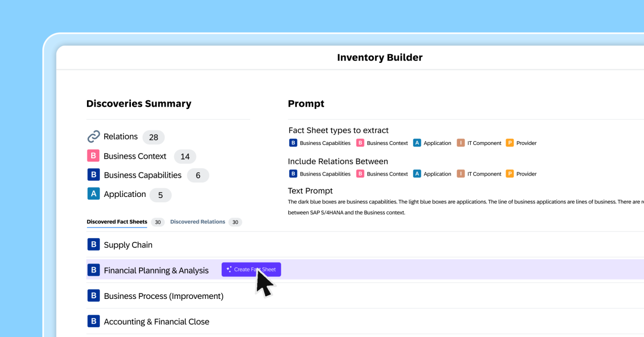The height and width of the screenshot is (337, 644).
Task: Click the Relations link chain icon
Action: (x=93, y=137)
